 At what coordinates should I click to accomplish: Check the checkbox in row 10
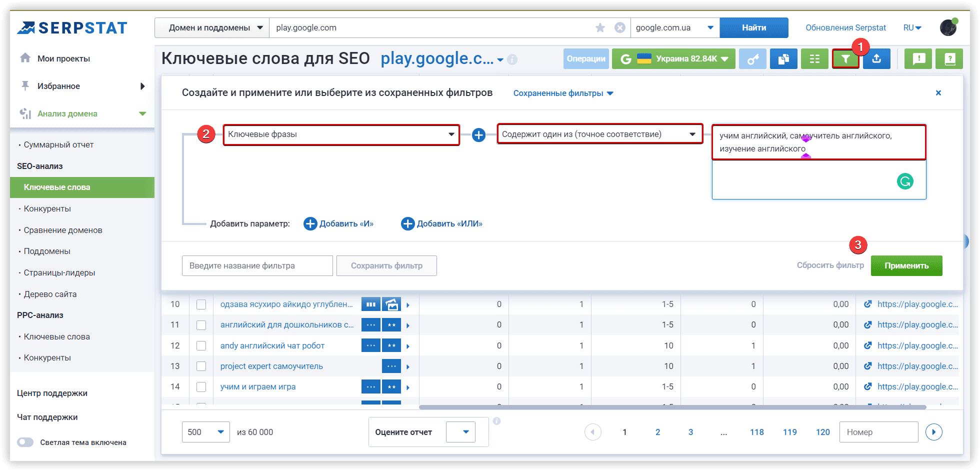(201, 304)
